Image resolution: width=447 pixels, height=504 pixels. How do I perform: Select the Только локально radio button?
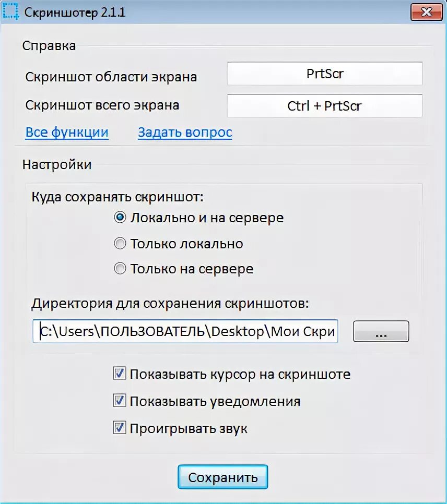coord(120,244)
